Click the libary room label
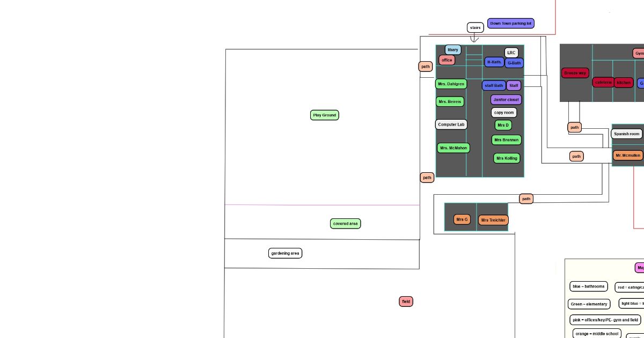This screenshot has height=338, width=644. [x=453, y=50]
